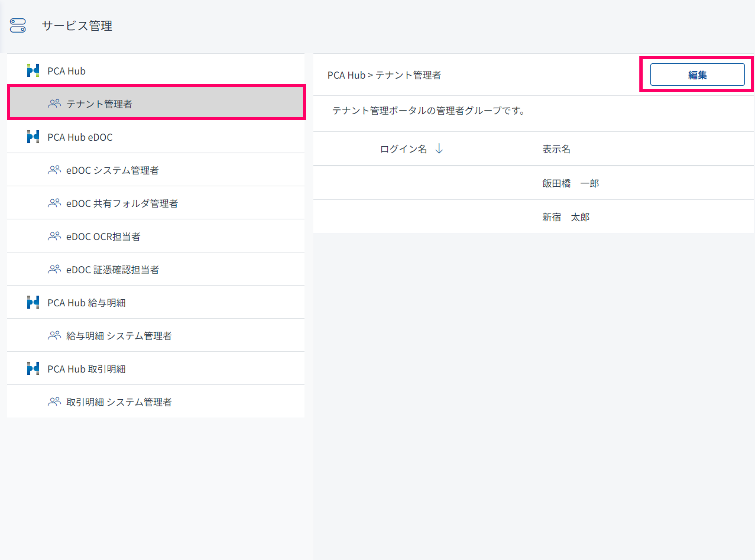Viewport: 755px width, 560px height.
Task: Select the row for 飯田橋 一郎
Action: (x=570, y=183)
